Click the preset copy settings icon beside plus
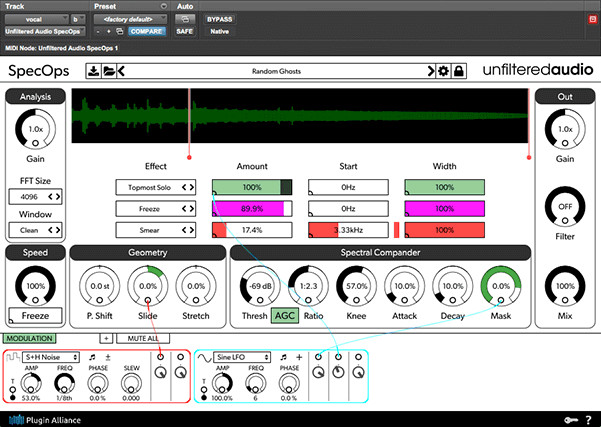 [120, 31]
